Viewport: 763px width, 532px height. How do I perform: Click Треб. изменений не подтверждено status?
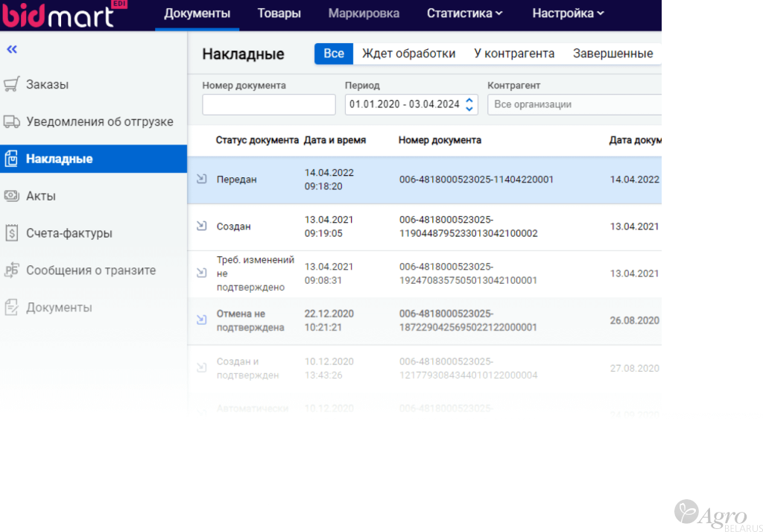coord(256,273)
